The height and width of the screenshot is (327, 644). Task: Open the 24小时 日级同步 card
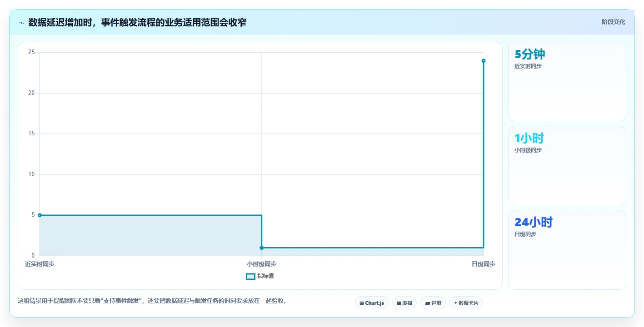pos(567,249)
